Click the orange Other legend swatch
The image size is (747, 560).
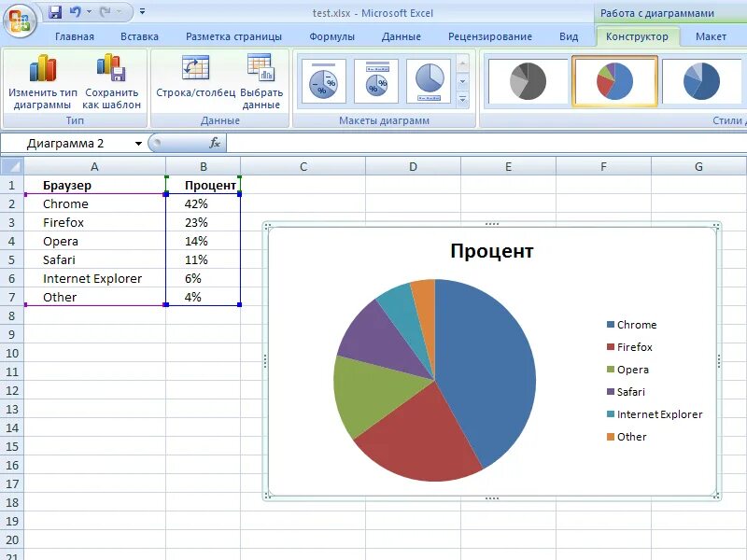[x=611, y=437]
